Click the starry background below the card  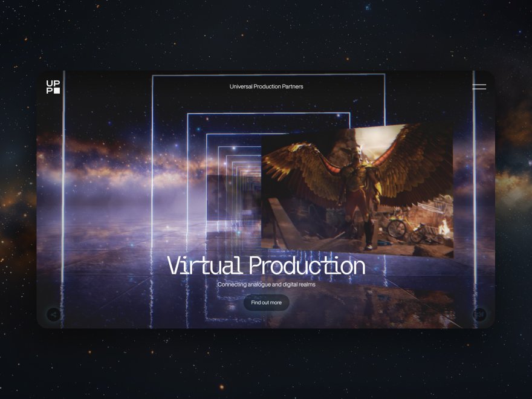(266, 363)
